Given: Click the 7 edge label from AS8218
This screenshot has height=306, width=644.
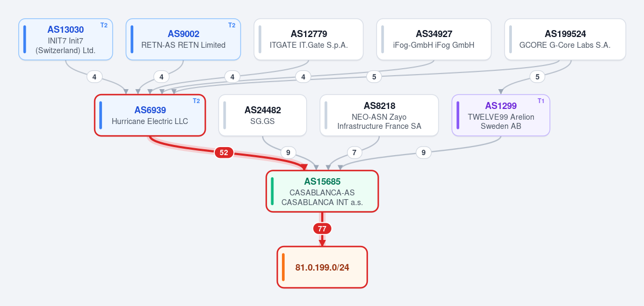Looking at the screenshot, I should pyautogui.click(x=354, y=153).
